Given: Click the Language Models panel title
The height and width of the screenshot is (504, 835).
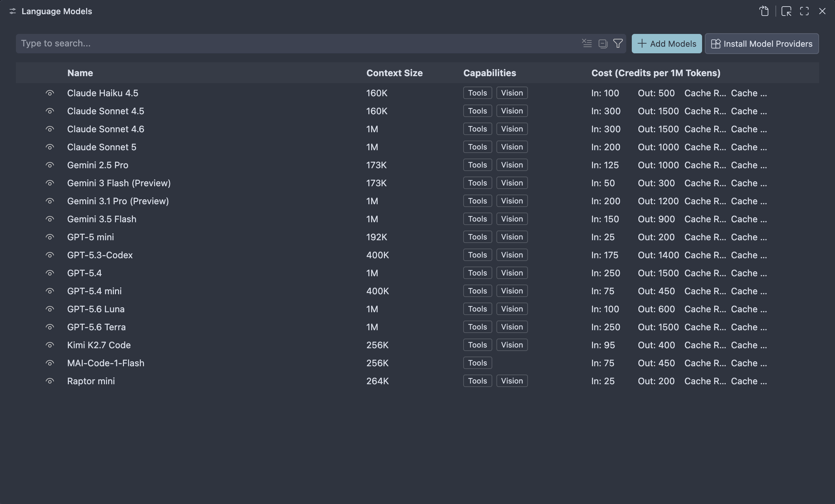Looking at the screenshot, I should point(57,11).
